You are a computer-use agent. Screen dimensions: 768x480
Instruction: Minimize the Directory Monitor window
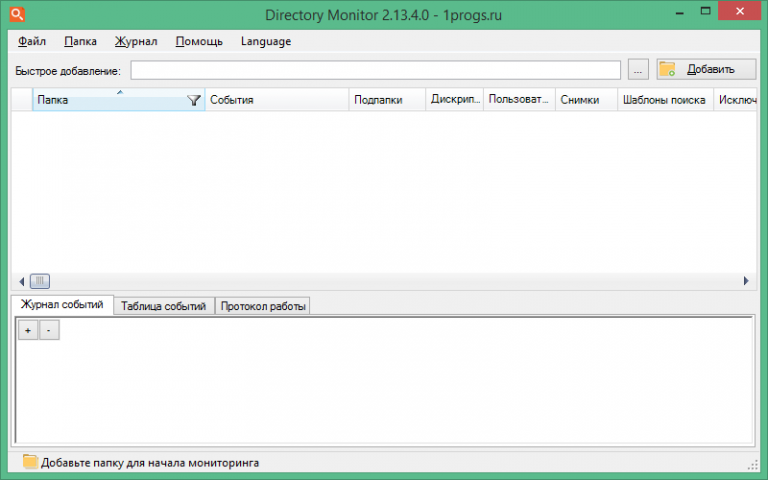point(679,12)
